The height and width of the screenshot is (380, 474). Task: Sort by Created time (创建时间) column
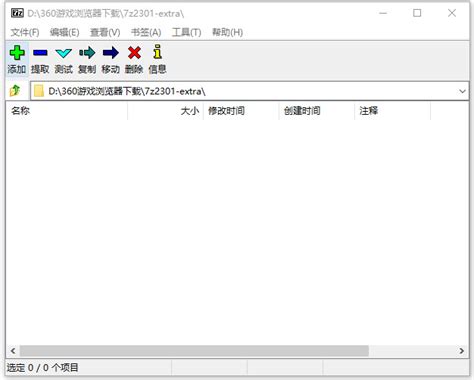click(x=317, y=111)
